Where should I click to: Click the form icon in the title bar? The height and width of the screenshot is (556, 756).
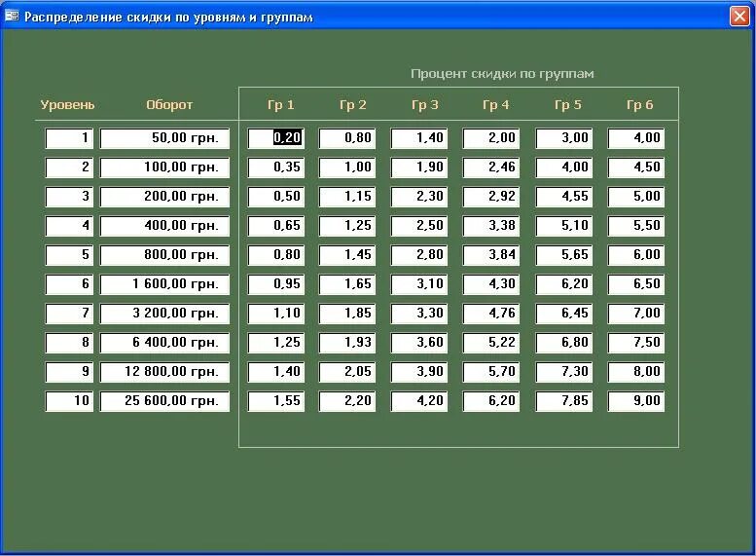click(x=12, y=16)
